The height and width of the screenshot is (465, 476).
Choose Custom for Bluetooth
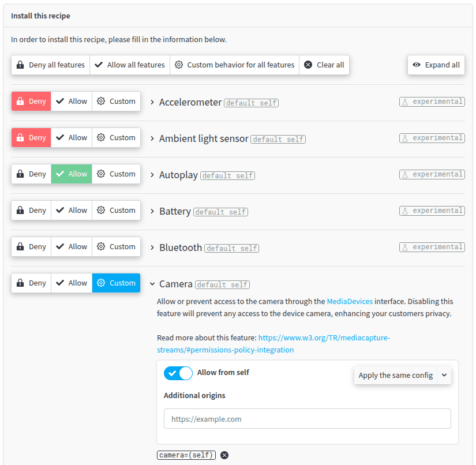(117, 246)
